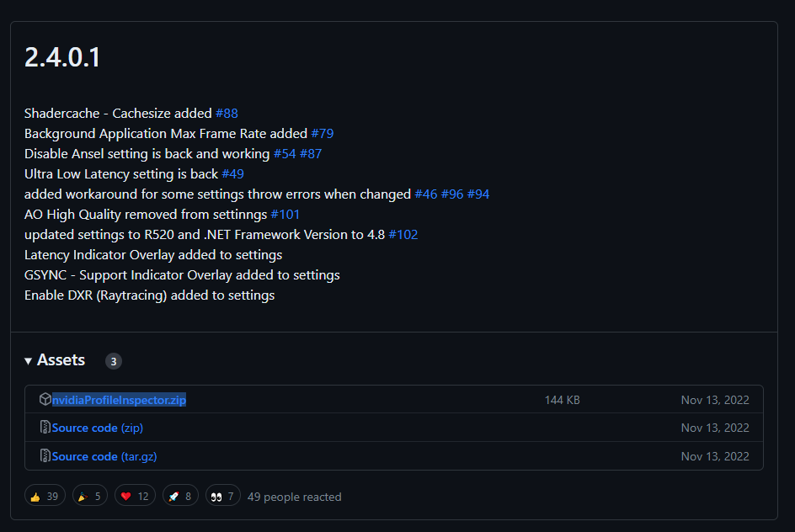This screenshot has height=532, width=795.
Task: Download Source code (tar.gz)
Action: click(x=104, y=456)
